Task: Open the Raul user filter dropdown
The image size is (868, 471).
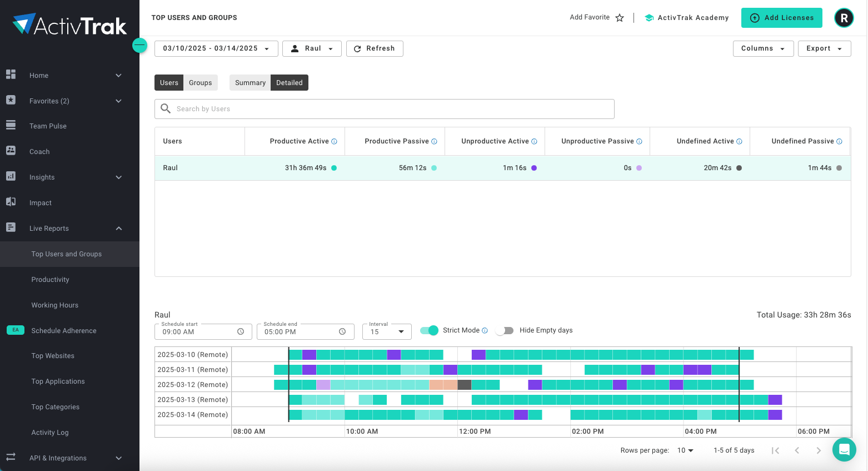Action: tap(312, 48)
